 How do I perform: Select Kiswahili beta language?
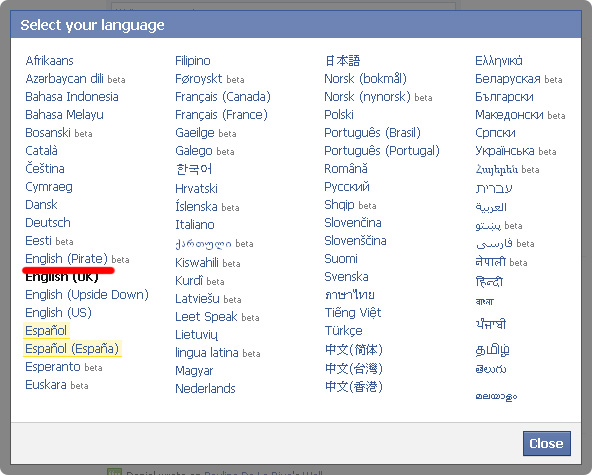pos(197,262)
